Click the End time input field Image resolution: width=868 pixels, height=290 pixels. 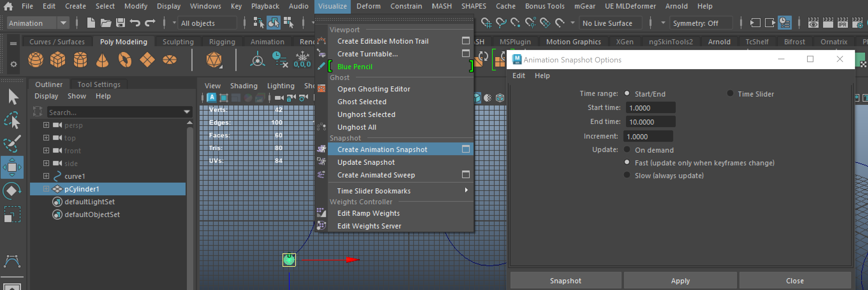coord(650,122)
